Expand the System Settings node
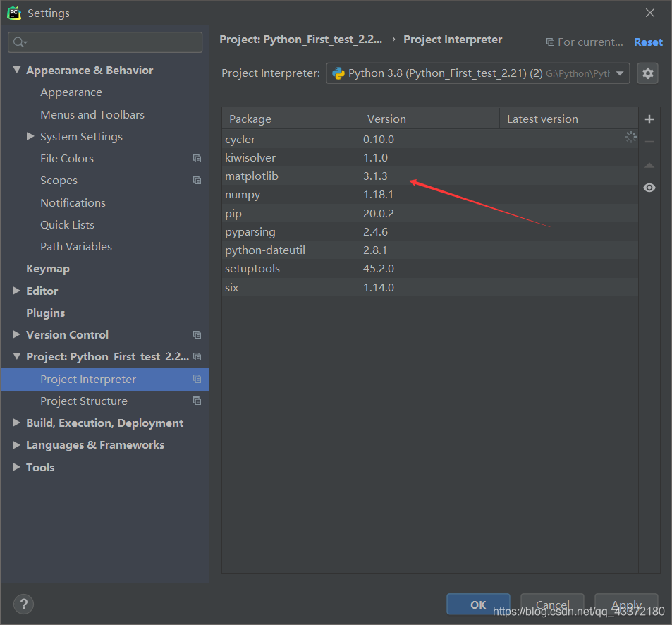Screen dimensions: 672x625 click(30, 136)
